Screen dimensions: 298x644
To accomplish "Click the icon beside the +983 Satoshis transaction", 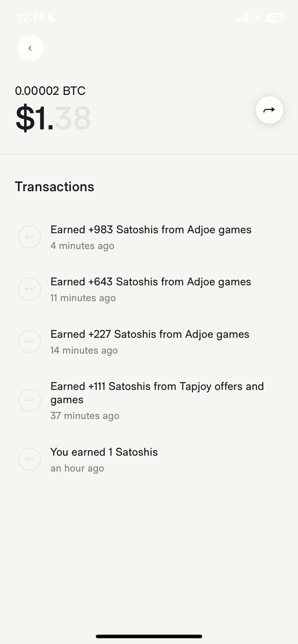I will point(30,237).
